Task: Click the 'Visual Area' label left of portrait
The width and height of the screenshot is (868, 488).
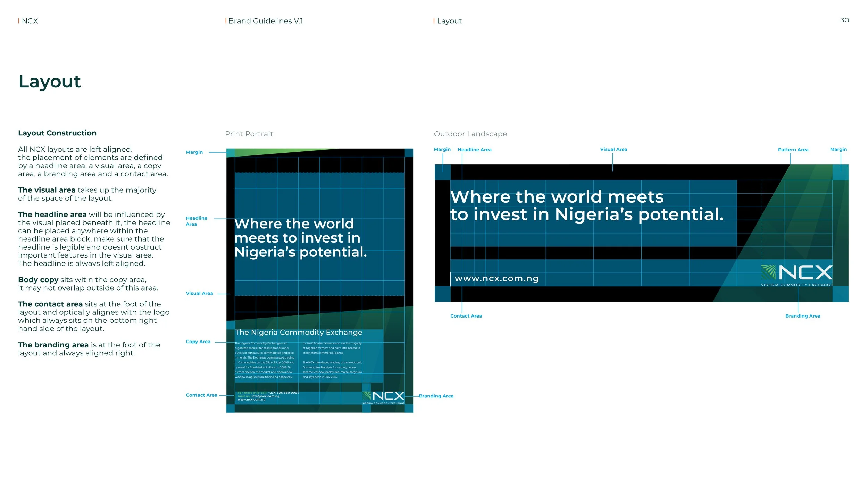Action: pos(199,293)
